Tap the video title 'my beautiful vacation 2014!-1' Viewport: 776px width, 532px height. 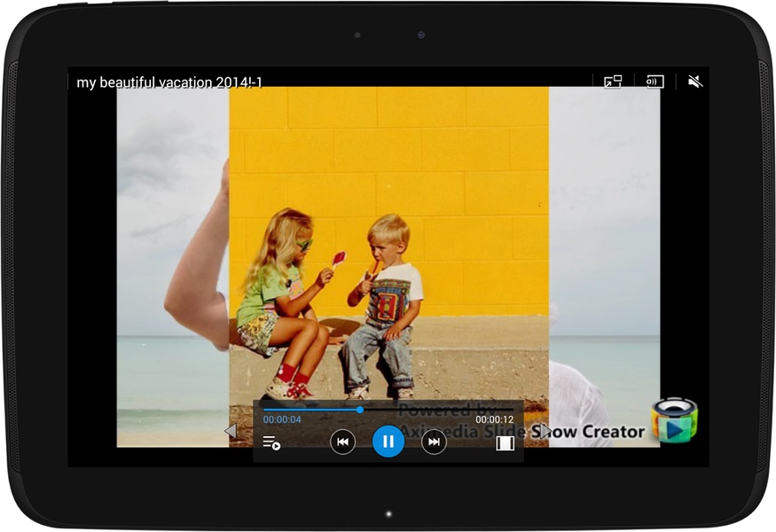pyautogui.click(x=169, y=82)
